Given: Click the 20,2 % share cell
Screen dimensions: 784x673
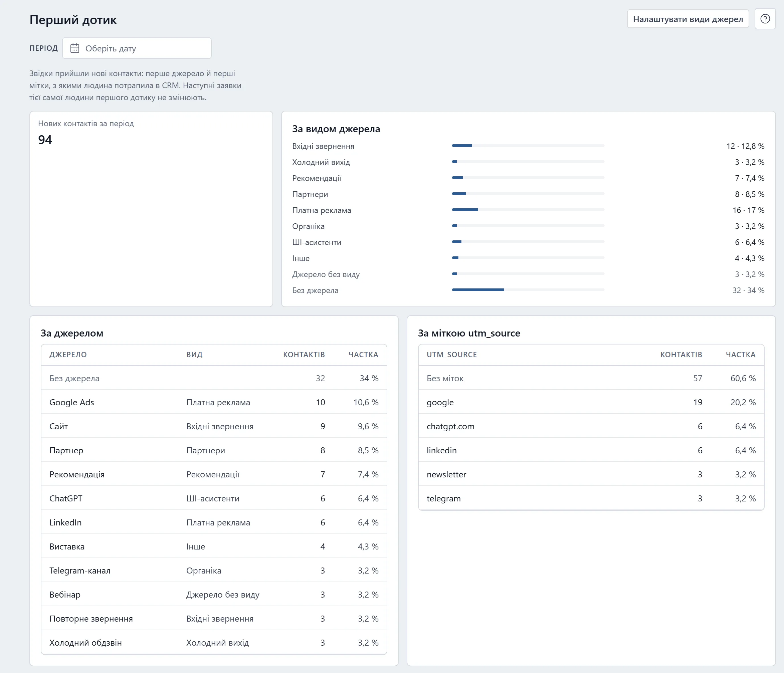Looking at the screenshot, I should (743, 402).
